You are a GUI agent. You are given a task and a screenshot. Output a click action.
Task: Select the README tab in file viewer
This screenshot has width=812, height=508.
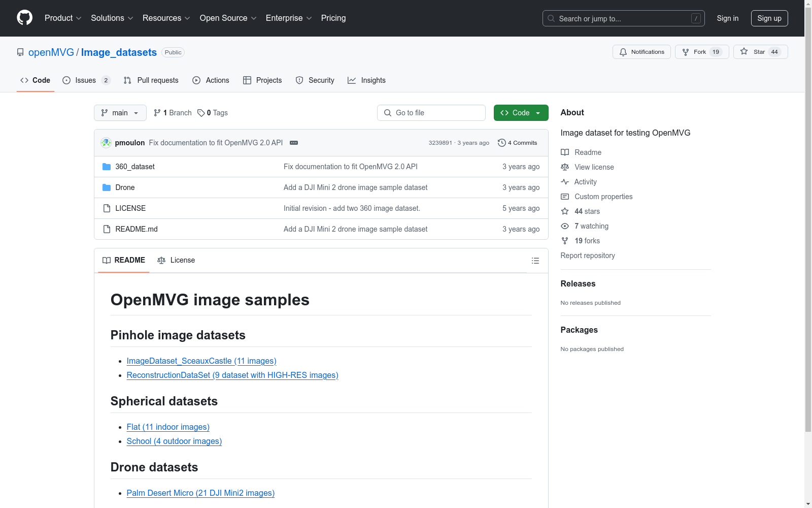click(x=124, y=260)
